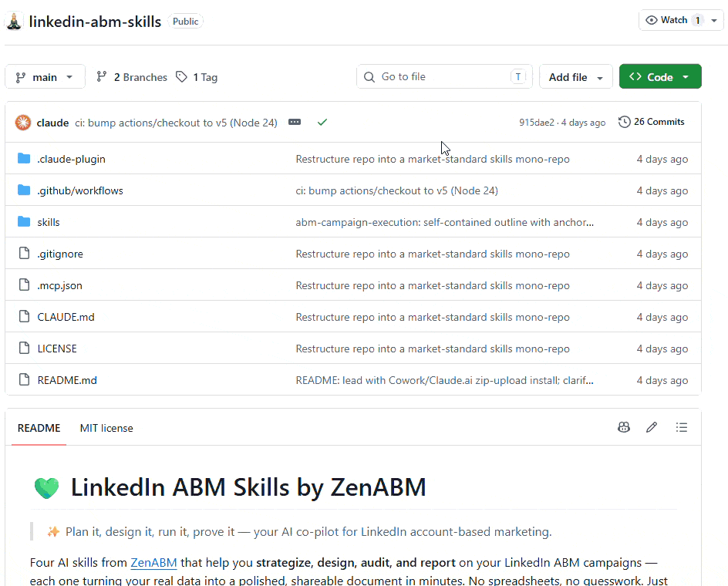The image size is (728, 586).
Task: Click the tag icon beside 1 Tag
Action: pyautogui.click(x=181, y=76)
